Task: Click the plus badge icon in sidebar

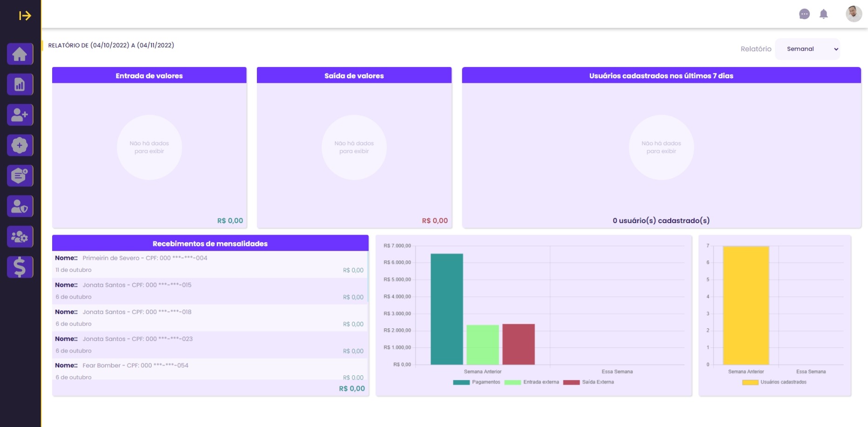Action: pos(20,145)
